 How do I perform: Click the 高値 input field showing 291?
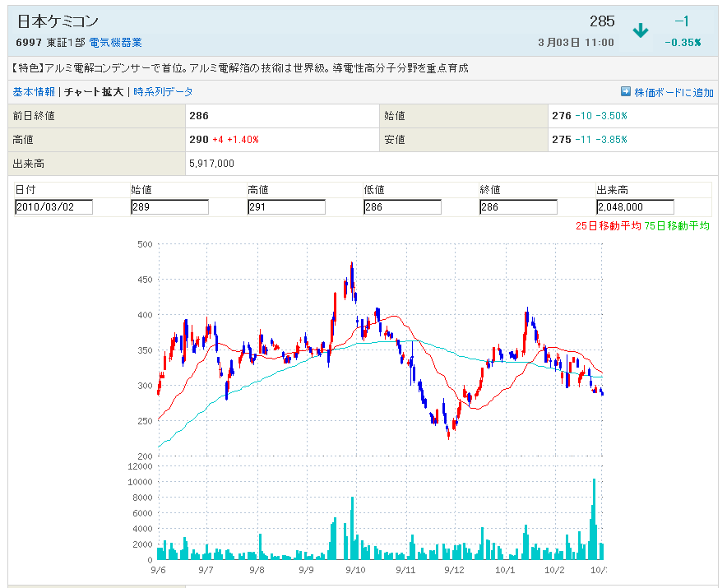(286, 206)
